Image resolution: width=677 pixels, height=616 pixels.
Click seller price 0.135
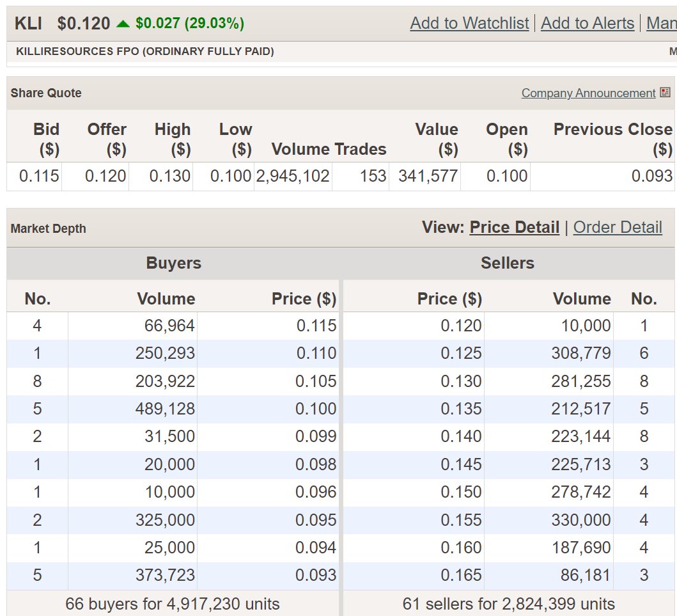(461, 409)
